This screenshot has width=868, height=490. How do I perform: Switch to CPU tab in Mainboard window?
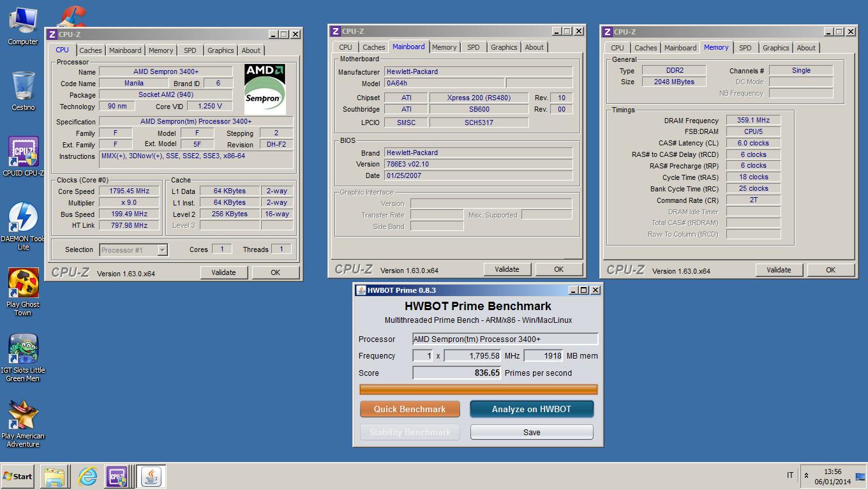click(x=346, y=47)
